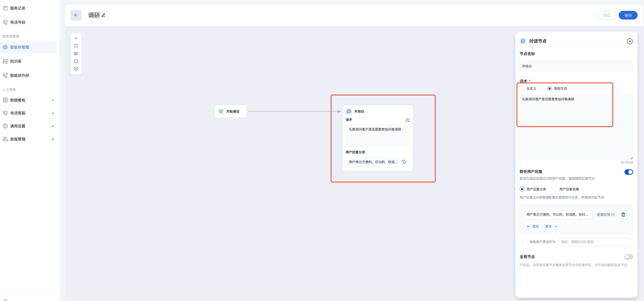Click the blue 保存 button
This screenshot has height=301, width=644.
(628, 15)
